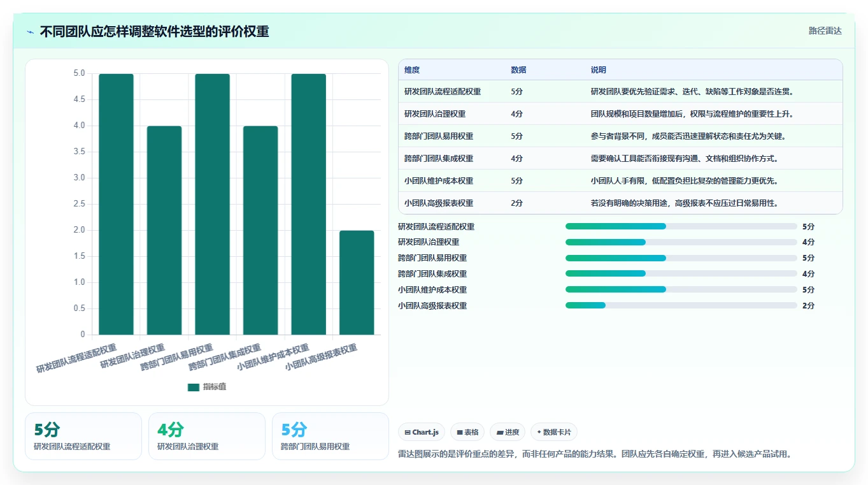Click the 小团队高级报表权重 progress bar
Image resolution: width=868 pixels, height=485 pixels.
681,305
